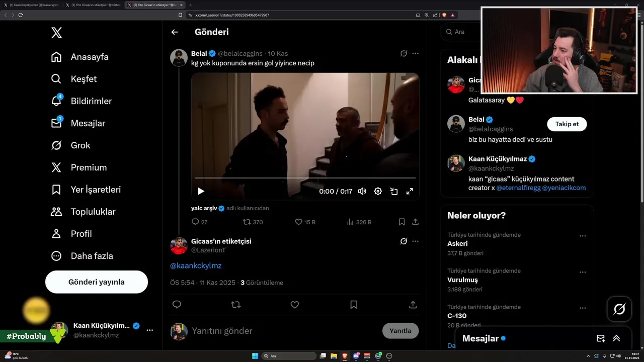Open the X logo home icon
Screen dimensions: 644x362
point(56,33)
